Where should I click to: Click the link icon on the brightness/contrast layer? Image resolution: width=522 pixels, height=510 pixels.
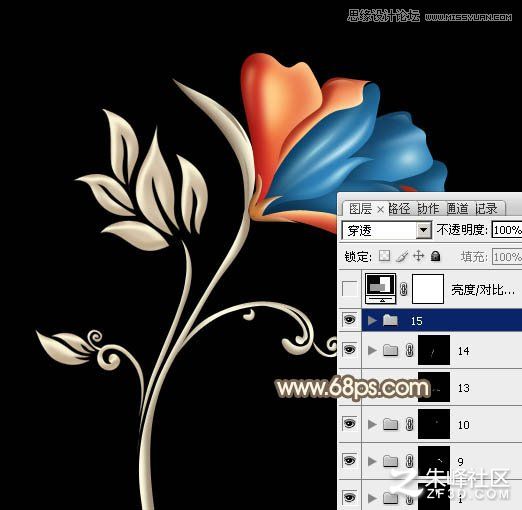[403, 289]
